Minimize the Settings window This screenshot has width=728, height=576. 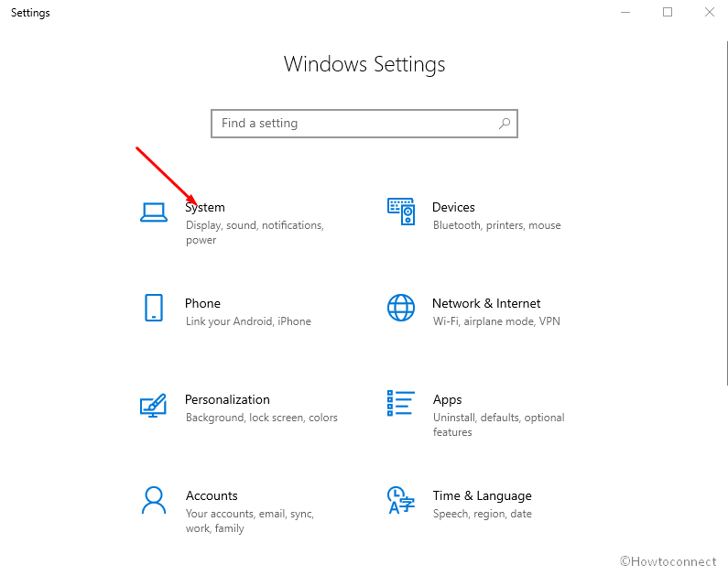pyautogui.click(x=625, y=13)
